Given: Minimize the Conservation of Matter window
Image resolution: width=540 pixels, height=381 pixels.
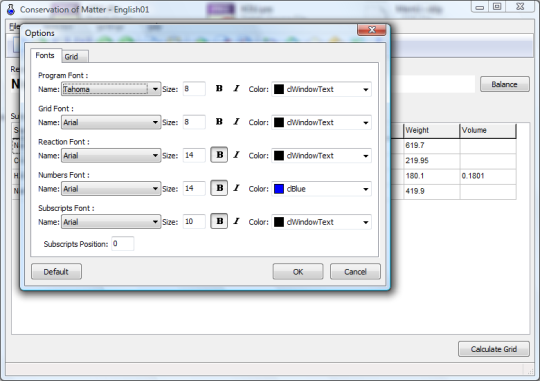Looking at the screenshot, I should (480, 7).
